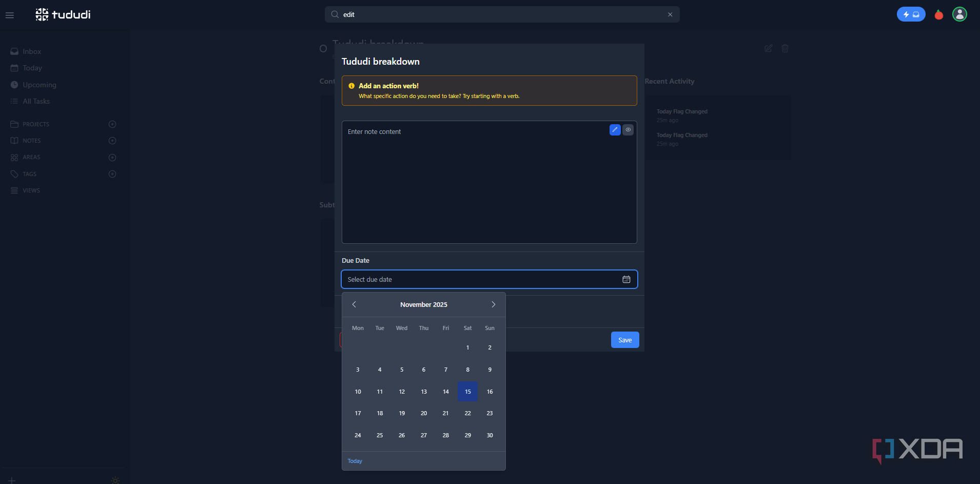980x484 pixels.
Task: Add a new area with plus icon
Action: [112, 158]
